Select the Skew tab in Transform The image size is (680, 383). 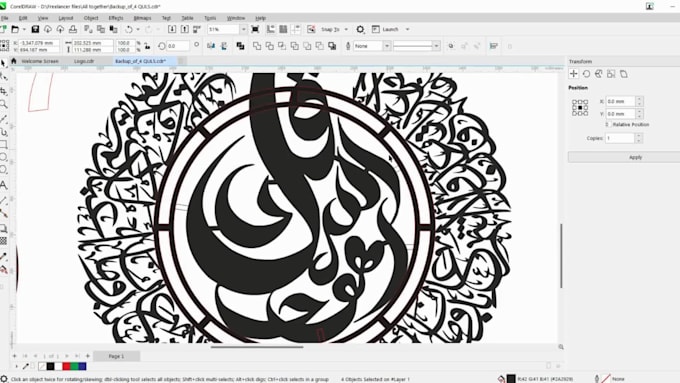point(624,74)
